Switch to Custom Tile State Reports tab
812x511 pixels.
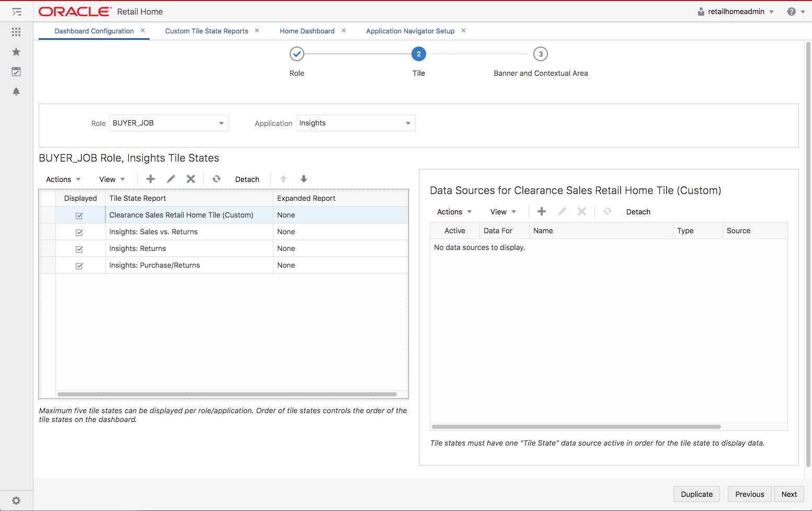[207, 31]
